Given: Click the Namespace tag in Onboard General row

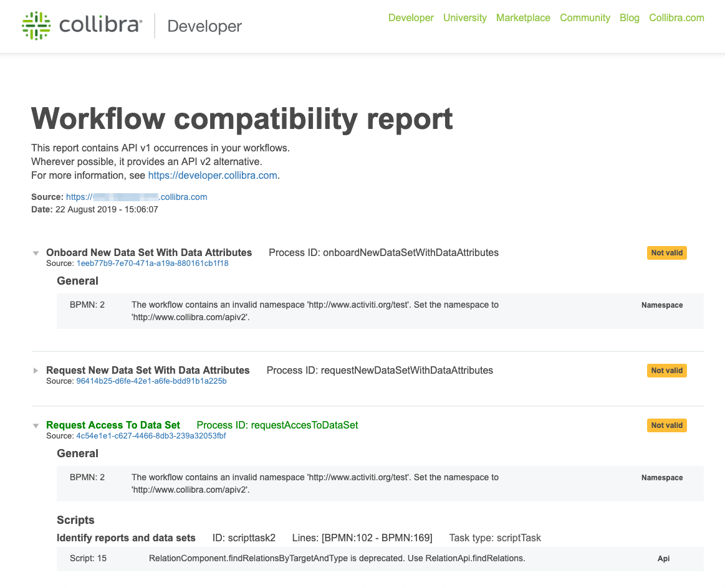Looking at the screenshot, I should [x=662, y=305].
